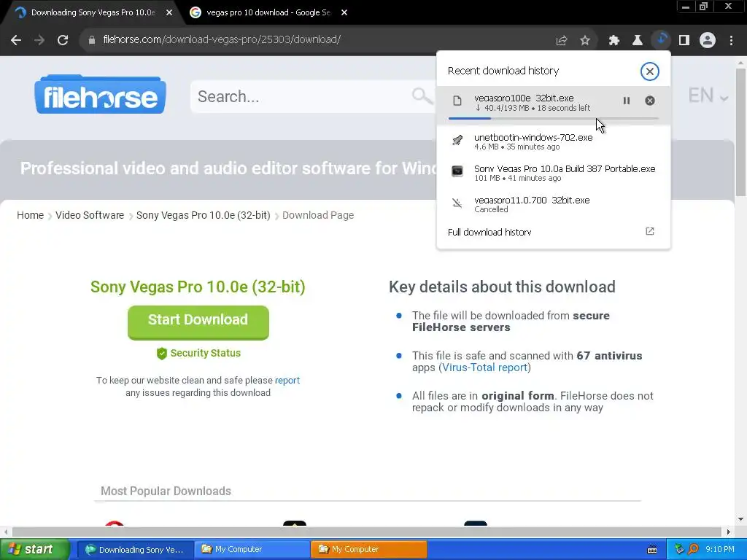The image size is (747, 560).
Task: Click the unetbootin-windows-702.exe file icon
Action: 457,141
